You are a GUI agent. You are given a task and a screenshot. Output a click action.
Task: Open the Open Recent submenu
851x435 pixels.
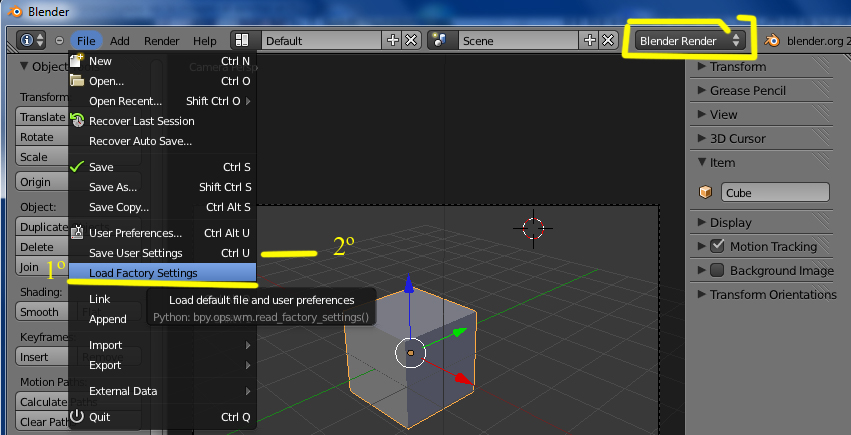pyautogui.click(x=162, y=101)
